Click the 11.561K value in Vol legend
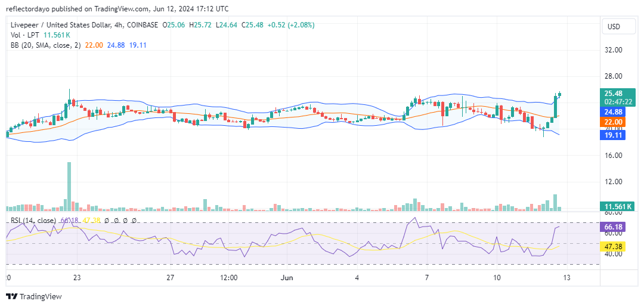The height and width of the screenshot is (307, 644). pyautogui.click(x=57, y=35)
